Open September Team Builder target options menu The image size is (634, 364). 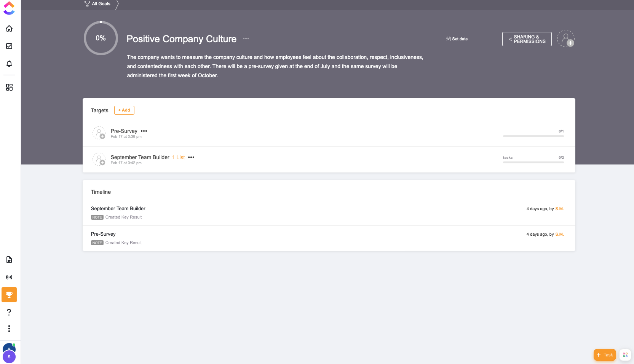click(191, 157)
